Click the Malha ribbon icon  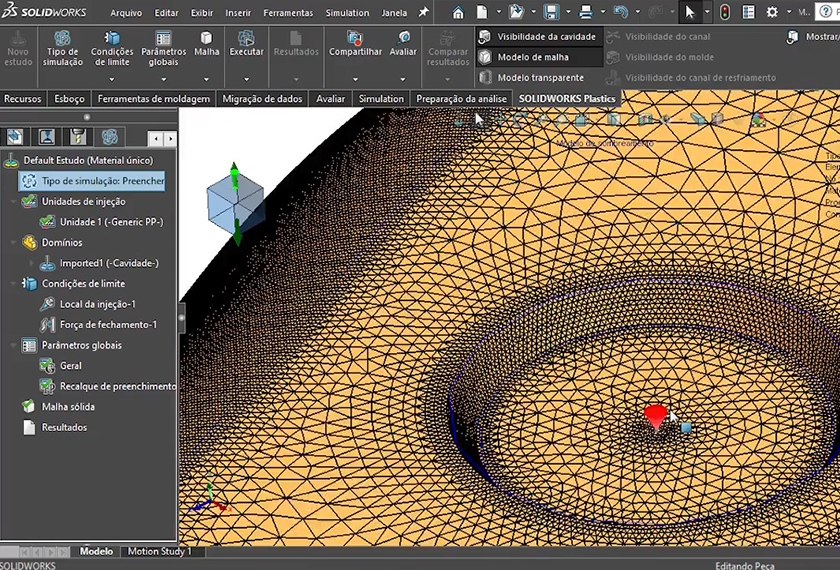point(206,45)
